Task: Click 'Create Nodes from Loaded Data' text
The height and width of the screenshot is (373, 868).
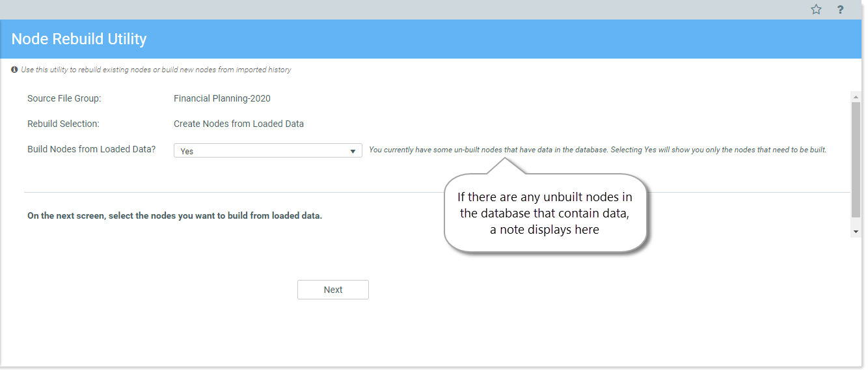Action: (x=239, y=124)
